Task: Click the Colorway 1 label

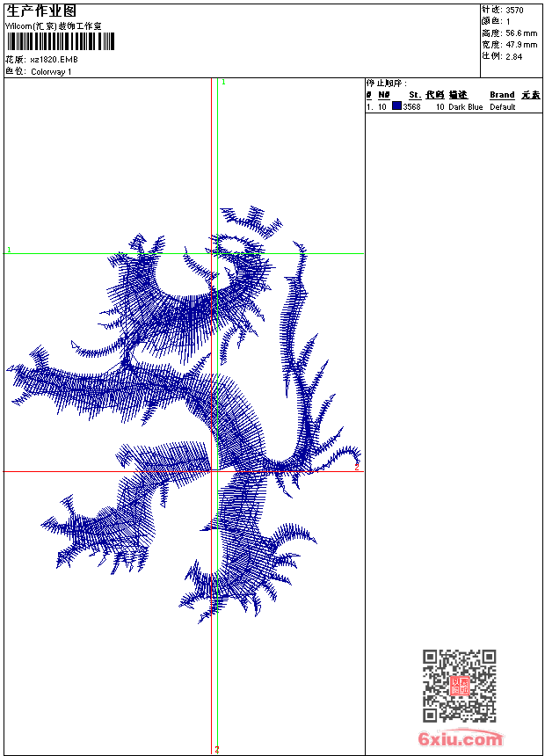Action: point(51,72)
